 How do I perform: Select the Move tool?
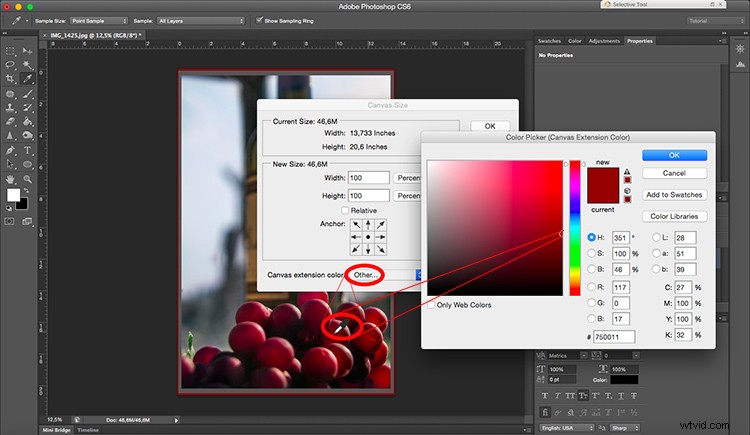pos(27,51)
